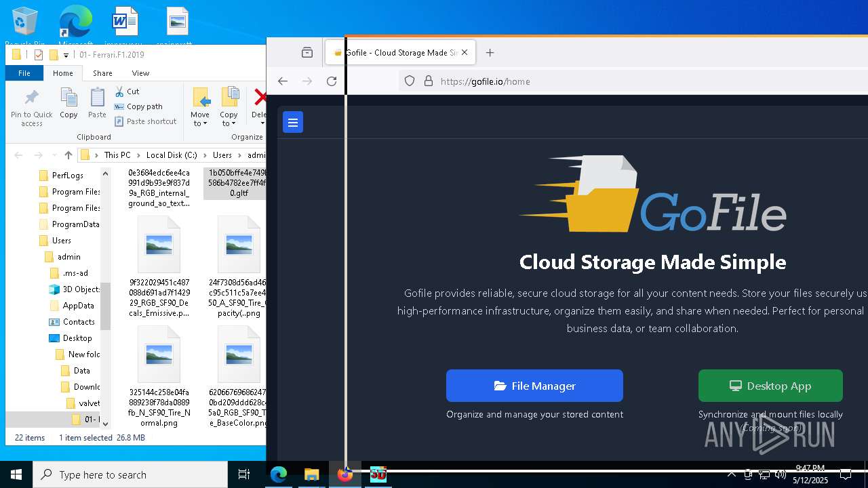This screenshot has width=868, height=488.
Task: Go back in File Explorer history
Action: [19, 155]
